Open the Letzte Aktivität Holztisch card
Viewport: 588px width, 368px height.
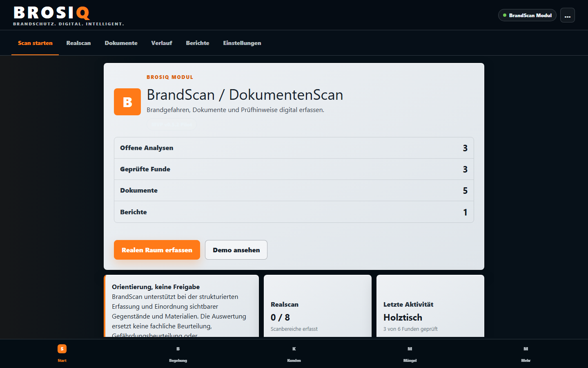tap(430, 306)
